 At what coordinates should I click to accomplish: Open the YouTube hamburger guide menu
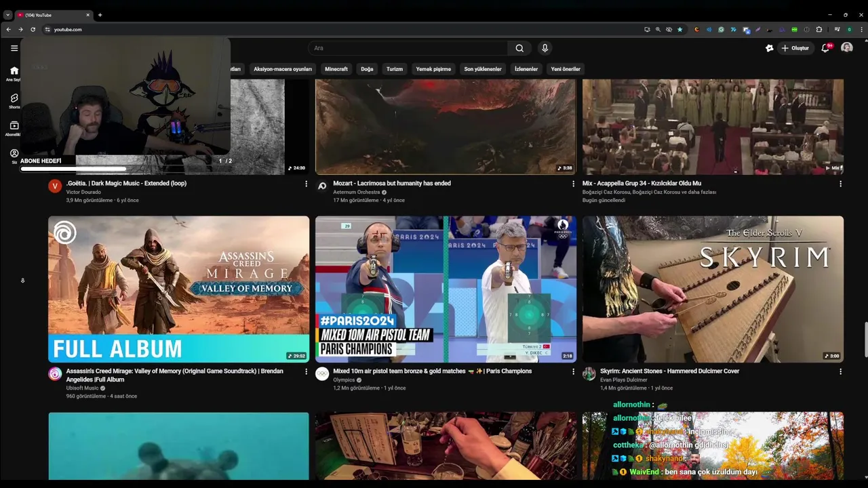(x=14, y=48)
